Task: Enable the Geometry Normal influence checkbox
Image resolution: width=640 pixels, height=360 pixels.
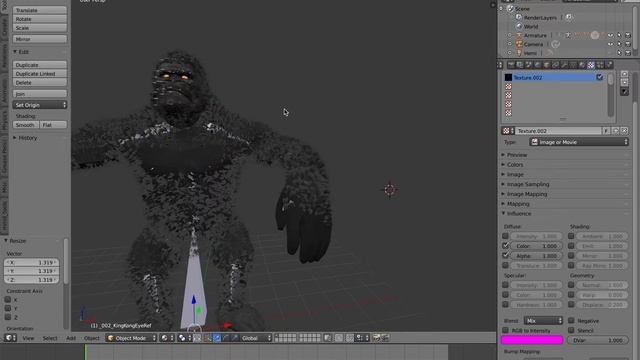Action: 571,285
